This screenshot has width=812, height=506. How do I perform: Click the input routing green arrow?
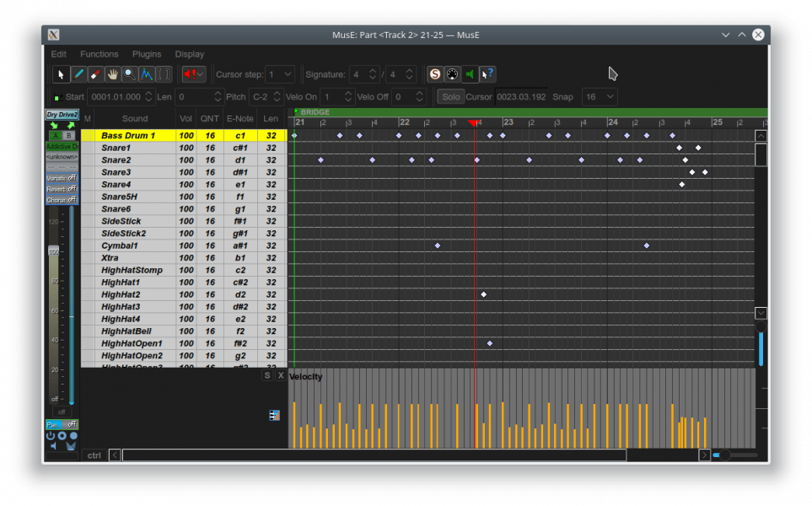click(x=54, y=126)
